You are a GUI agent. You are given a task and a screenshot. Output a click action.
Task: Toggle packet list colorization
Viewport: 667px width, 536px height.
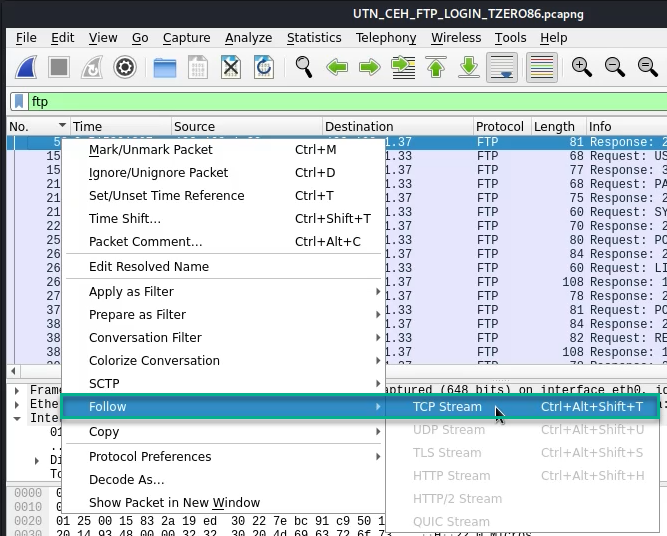point(542,67)
